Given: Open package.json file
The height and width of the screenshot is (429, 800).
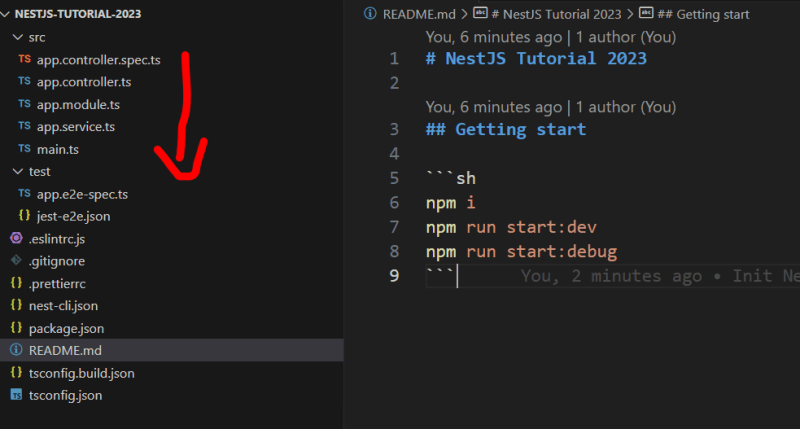Looking at the screenshot, I should click(x=66, y=328).
